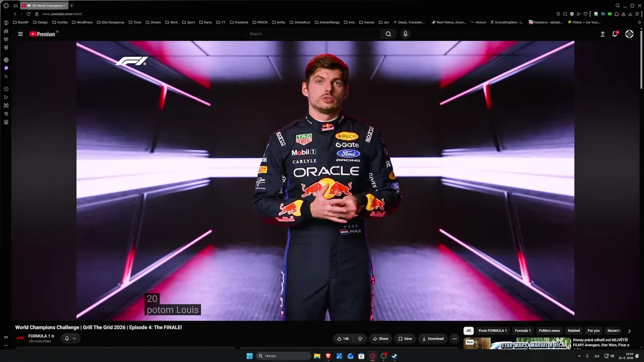Select the From FORMULA 1 chip

tap(493, 331)
